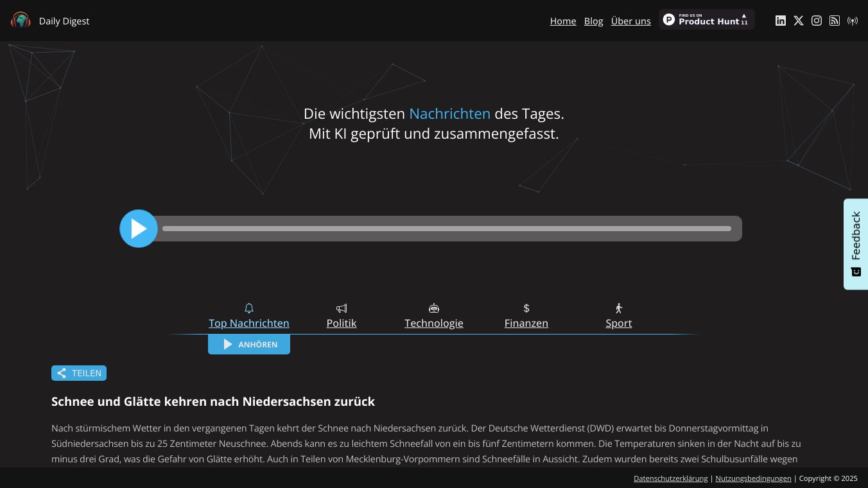Switch to the Finanzen tab
Screen dimensions: 868x488
(526, 323)
